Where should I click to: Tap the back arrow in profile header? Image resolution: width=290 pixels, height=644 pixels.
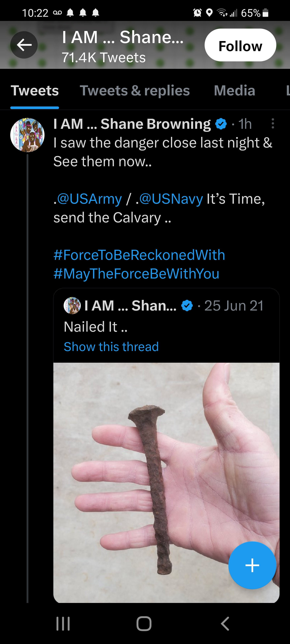pos(24,45)
